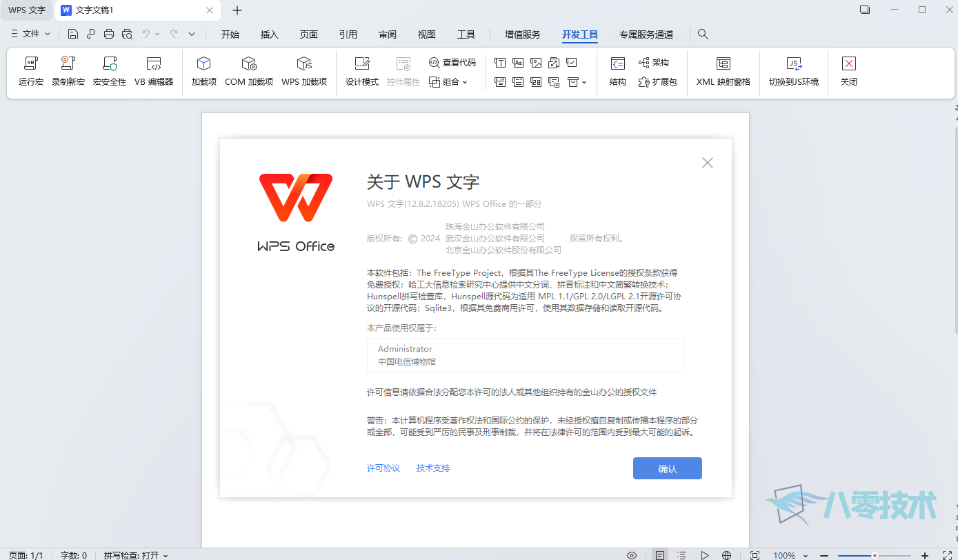Select the 审阅 (Review) tab
The width and height of the screenshot is (958, 560).
pyautogui.click(x=387, y=34)
